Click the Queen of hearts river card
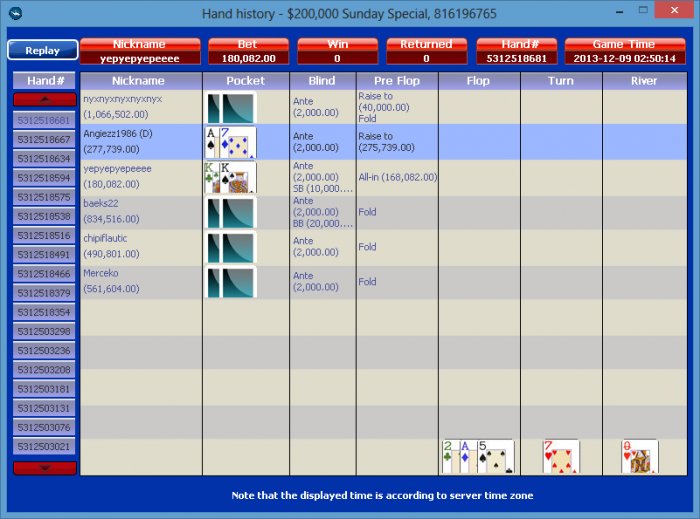This screenshot has height=519, width=700. [639, 457]
